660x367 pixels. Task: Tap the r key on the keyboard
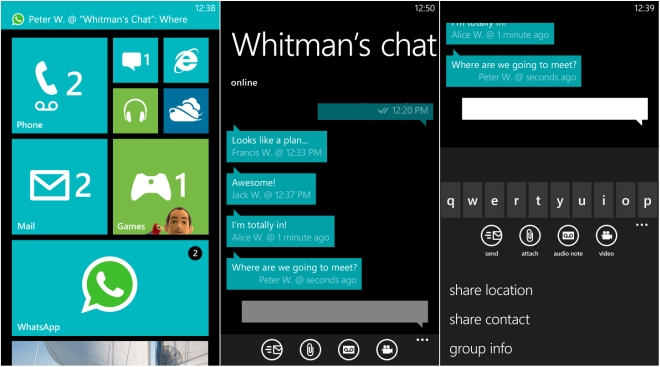coord(516,200)
